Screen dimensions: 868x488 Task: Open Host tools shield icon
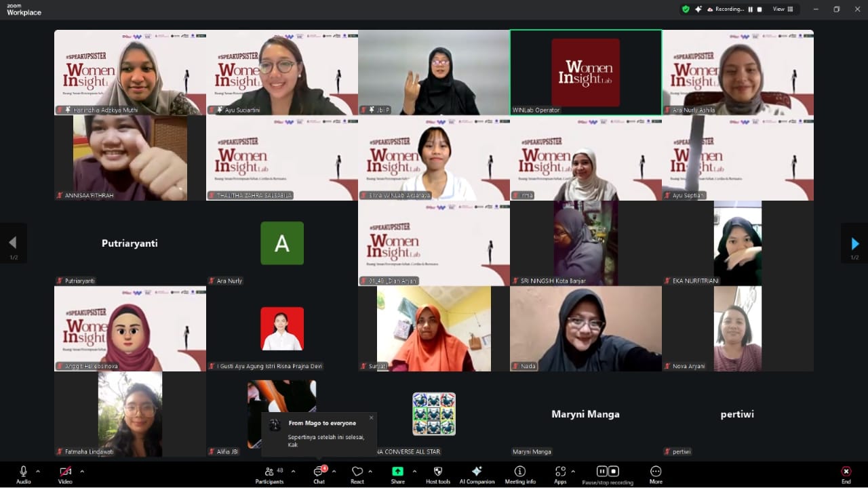click(x=438, y=474)
